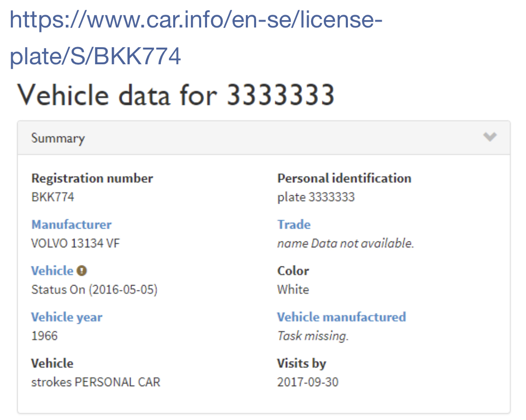Click the Vehicle status warning icon
Screen dimensions: 526x420
(81, 271)
